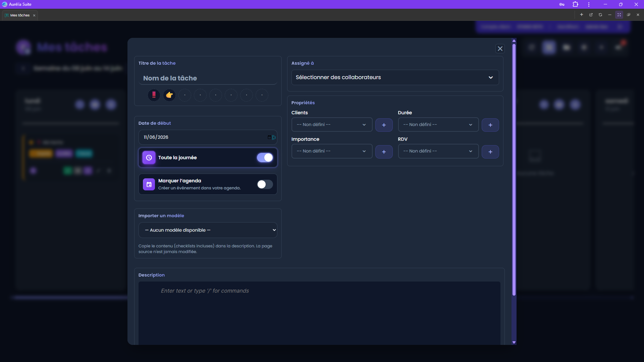Enable the Marquer l'agenda switch
Viewport: 644px width, 362px height.
pyautogui.click(x=265, y=184)
